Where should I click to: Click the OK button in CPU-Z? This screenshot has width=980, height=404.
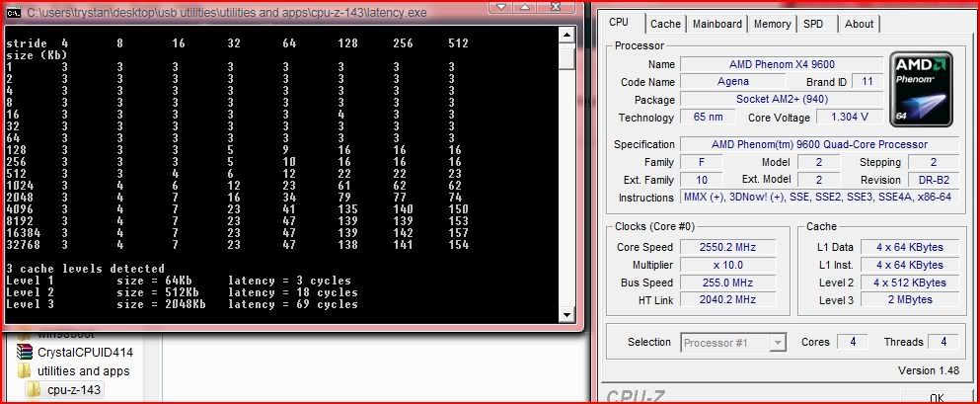tap(934, 397)
